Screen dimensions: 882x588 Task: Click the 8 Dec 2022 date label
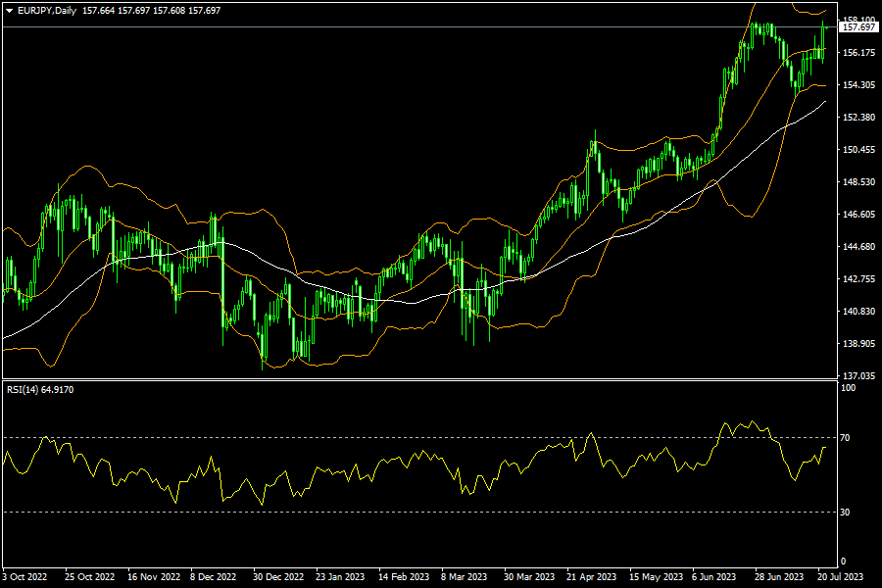[214, 577]
